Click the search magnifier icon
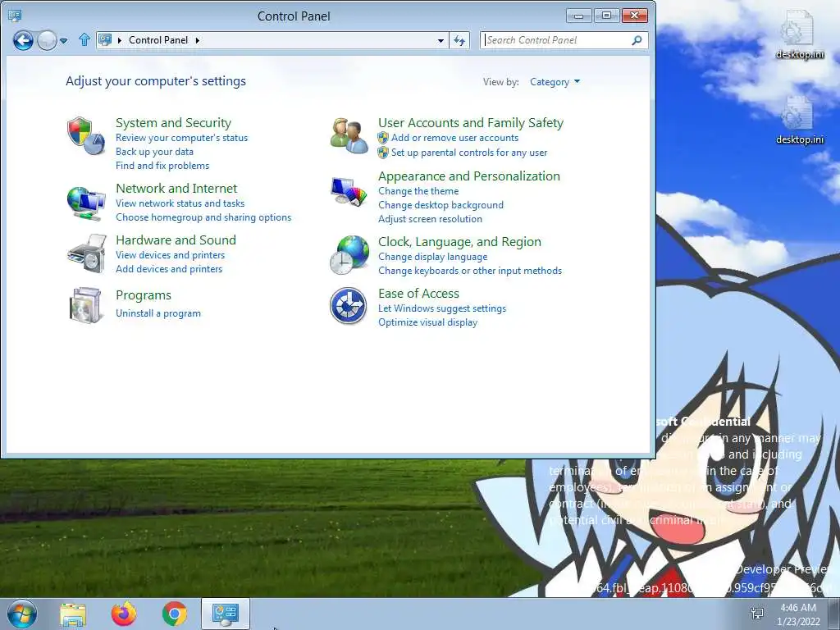 637,40
